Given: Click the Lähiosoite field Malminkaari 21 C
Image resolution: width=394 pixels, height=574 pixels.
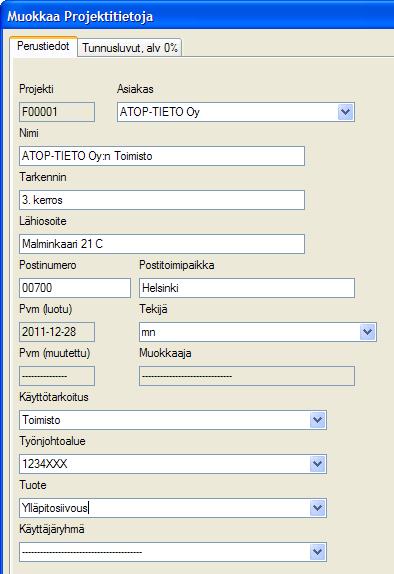Looking at the screenshot, I should point(162,244).
